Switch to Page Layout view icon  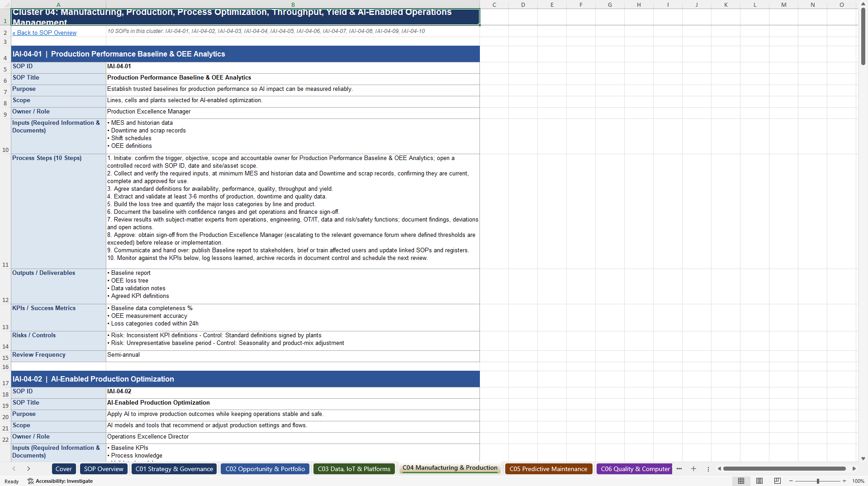(x=759, y=481)
